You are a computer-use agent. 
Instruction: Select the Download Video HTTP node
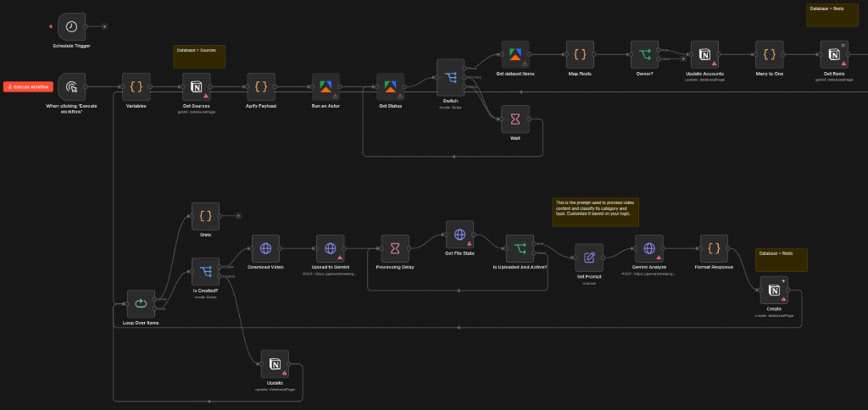265,248
